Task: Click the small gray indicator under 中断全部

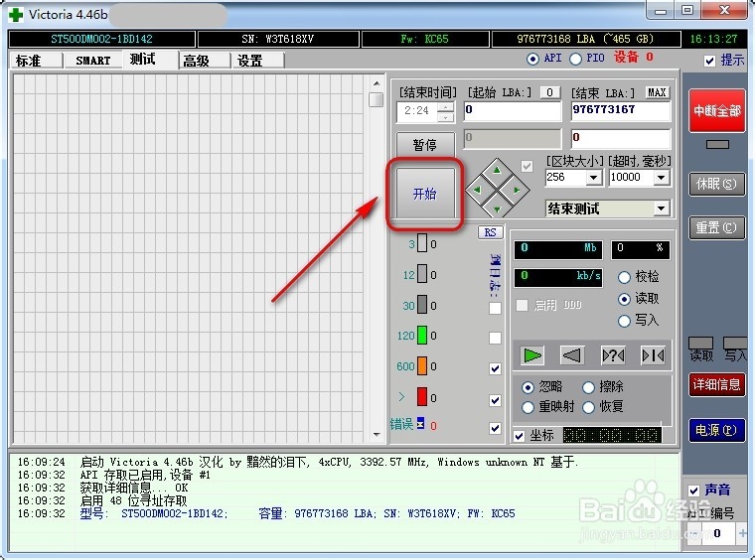Action: [x=717, y=144]
